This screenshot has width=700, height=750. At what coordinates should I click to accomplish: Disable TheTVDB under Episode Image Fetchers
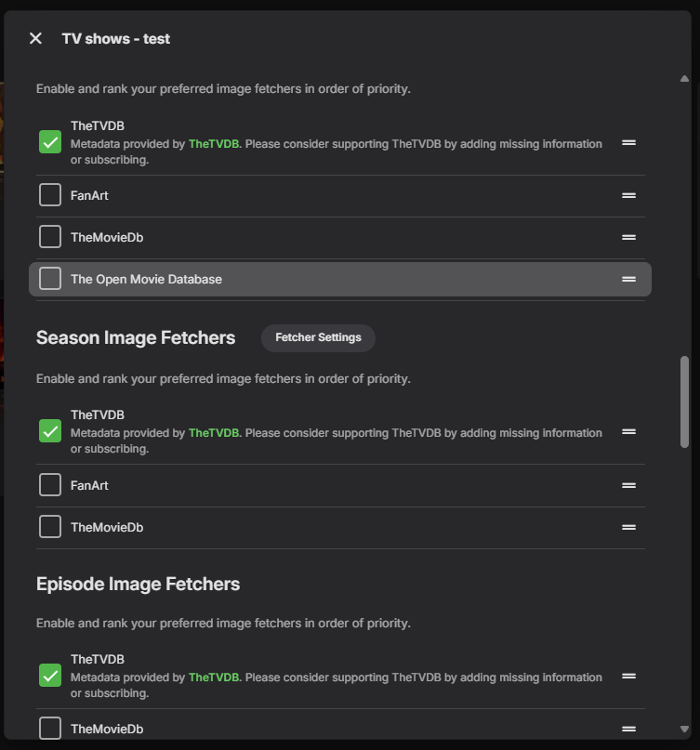tap(50, 676)
